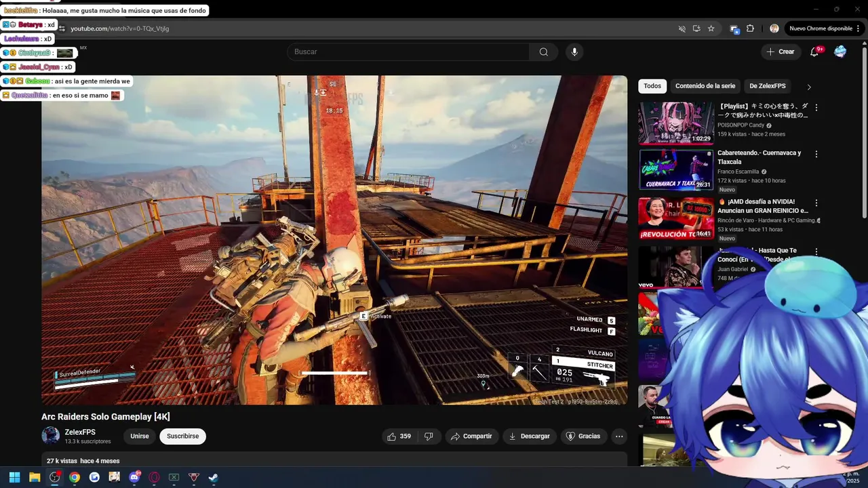868x488 pixels.
Task: Click the Cabareteando.- Cuernavaca y Tlaxcala title
Action: (x=759, y=157)
